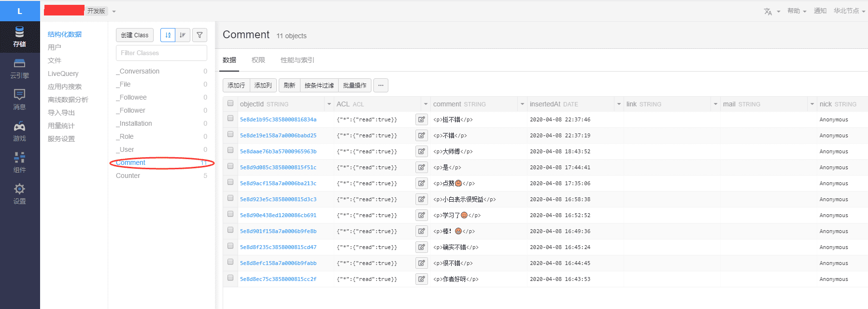The image size is (868, 309).
Task: Open the 存储 storage section in sidebar
Action: (19, 37)
